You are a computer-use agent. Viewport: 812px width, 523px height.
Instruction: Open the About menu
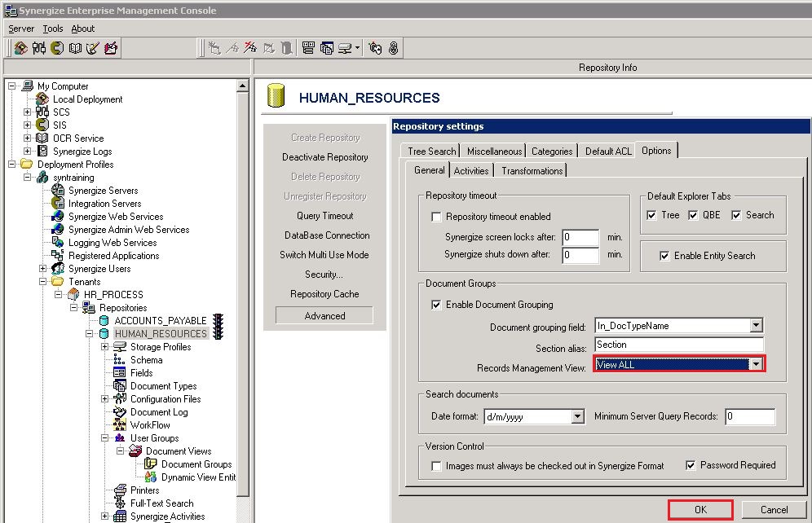[x=83, y=29]
